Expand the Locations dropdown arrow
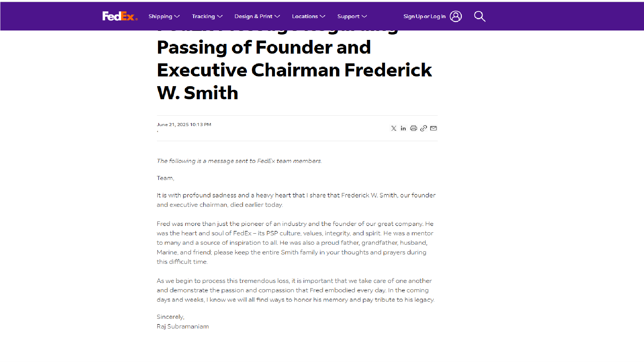Screen dimensions: 644x362 point(323,16)
